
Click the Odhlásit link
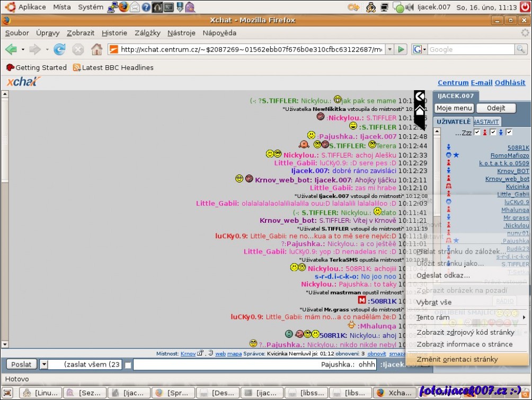point(510,83)
